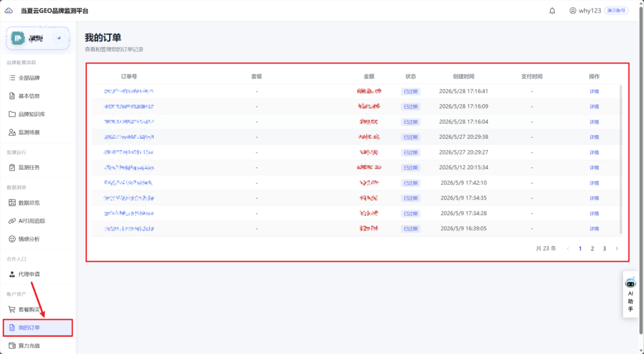The height and width of the screenshot is (354, 644).
Task: Click the 订单号 column header
Action: click(129, 76)
